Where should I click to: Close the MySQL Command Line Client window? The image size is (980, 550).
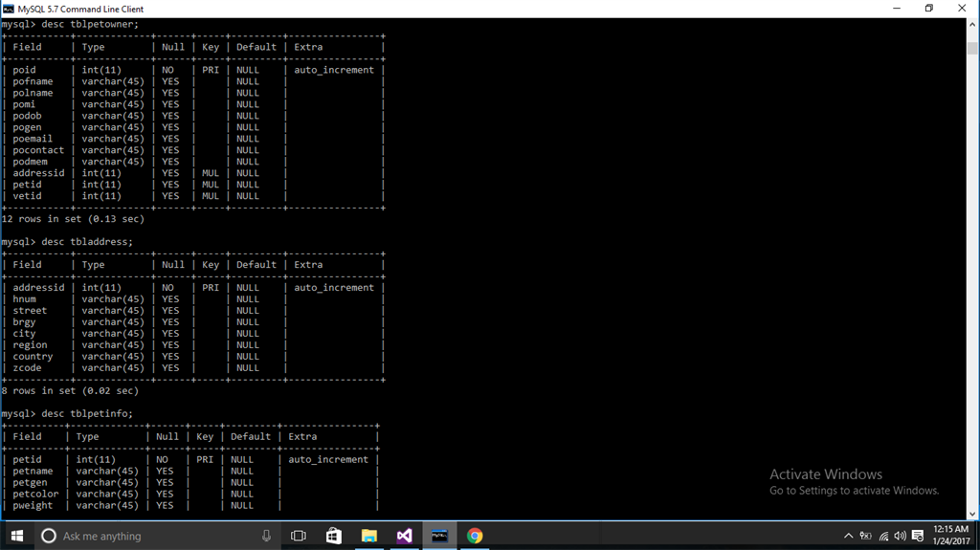point(962,8)
